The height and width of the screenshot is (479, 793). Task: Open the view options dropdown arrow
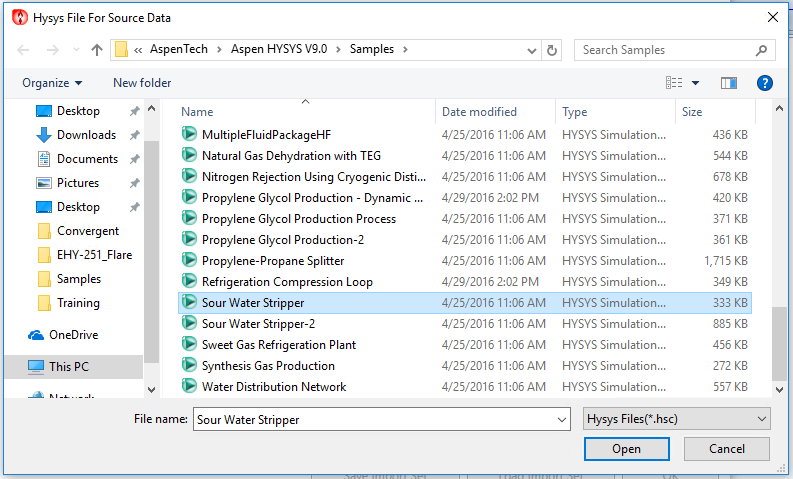695,83
